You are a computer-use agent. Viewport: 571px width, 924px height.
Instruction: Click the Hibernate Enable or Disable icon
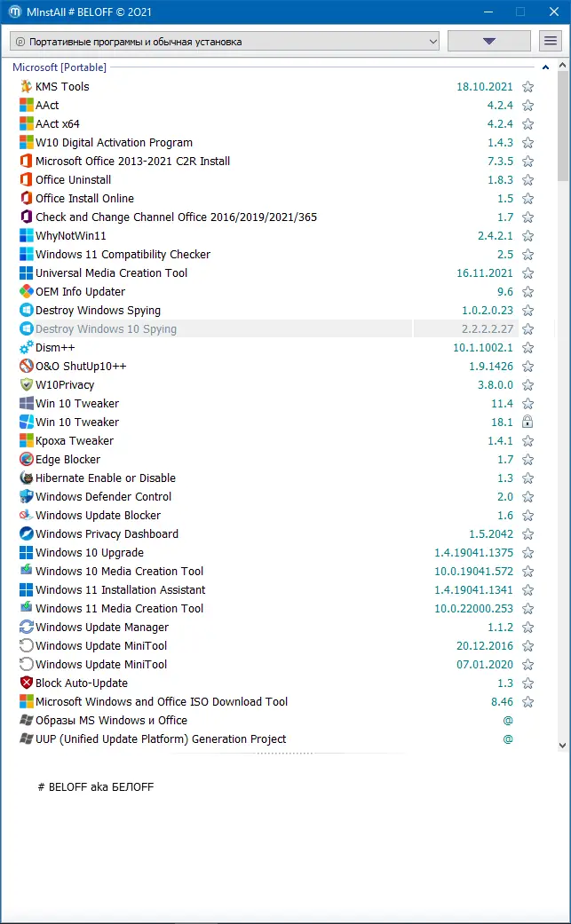pyautogui.click(x=26, y=478)
